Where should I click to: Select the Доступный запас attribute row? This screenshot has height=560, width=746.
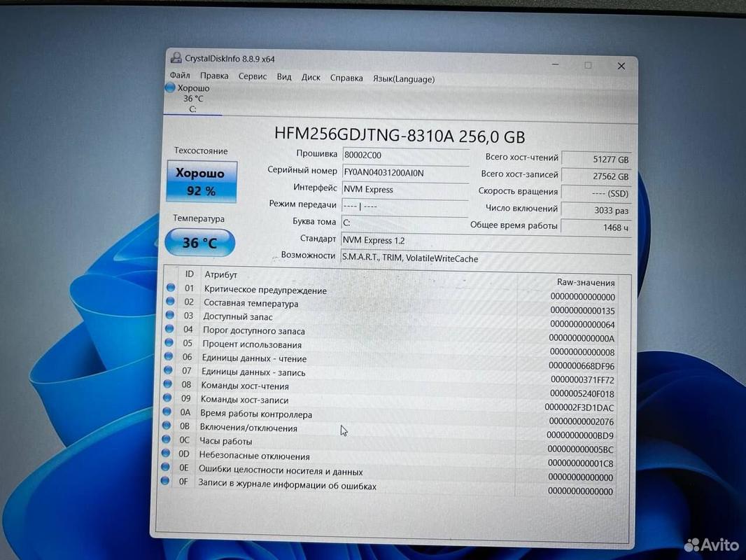pos(390,318)
